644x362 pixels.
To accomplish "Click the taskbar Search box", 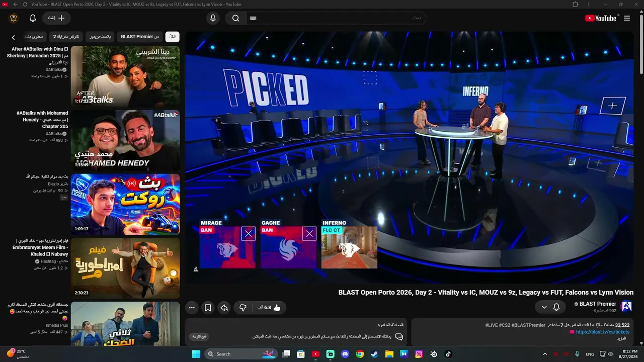I will (x=240, y=354).
